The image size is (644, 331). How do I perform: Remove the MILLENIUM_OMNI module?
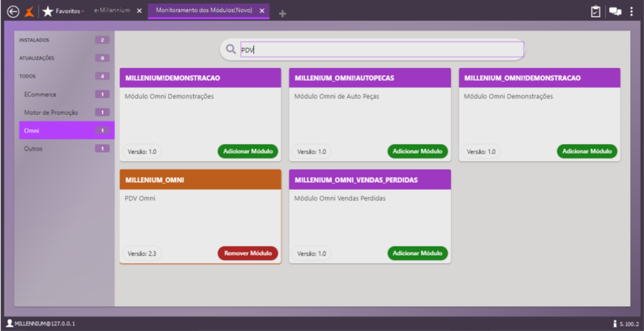pos(248,254)
